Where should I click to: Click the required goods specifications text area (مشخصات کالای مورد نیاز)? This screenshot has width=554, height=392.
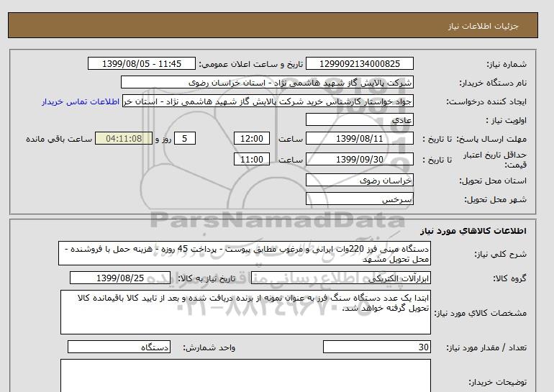coord(245,312)
